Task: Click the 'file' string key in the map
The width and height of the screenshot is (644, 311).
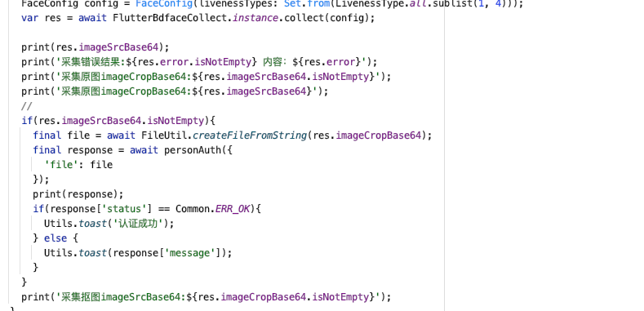Action: tap(61, 165)
